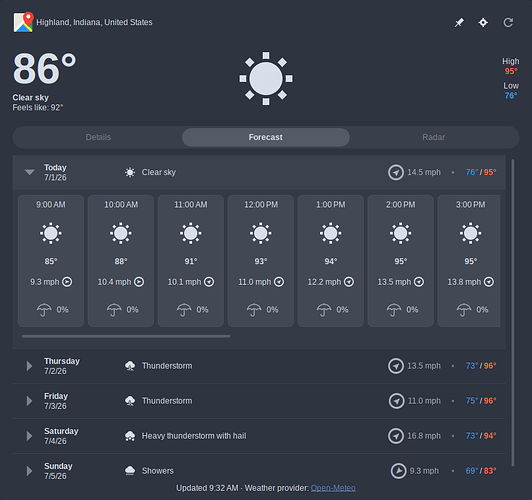The width and height of the screenshot is (532, 500).
Task: Click the 9:00 AM umbrella precipitation icon
Action: tap(44, 310)
